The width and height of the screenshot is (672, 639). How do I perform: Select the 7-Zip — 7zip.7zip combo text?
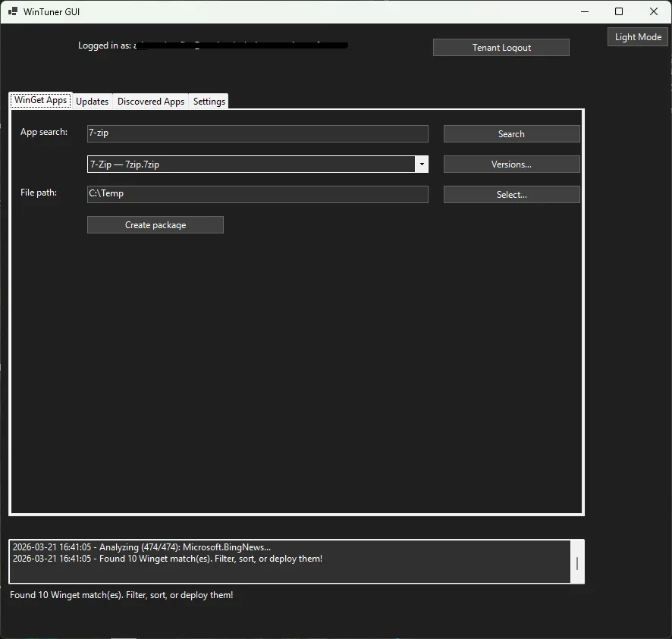tap(124, 164)
